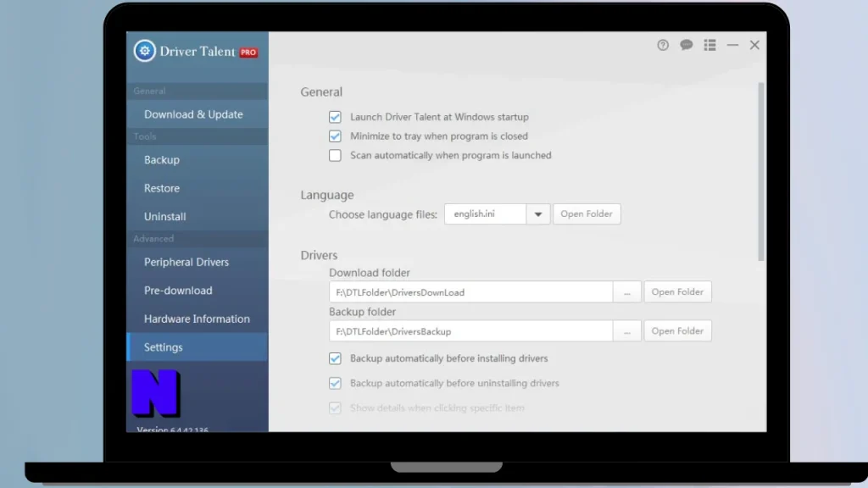Click the settings vertical scrollbar
The width and height of the screenshot is (868, 488).
761,171
